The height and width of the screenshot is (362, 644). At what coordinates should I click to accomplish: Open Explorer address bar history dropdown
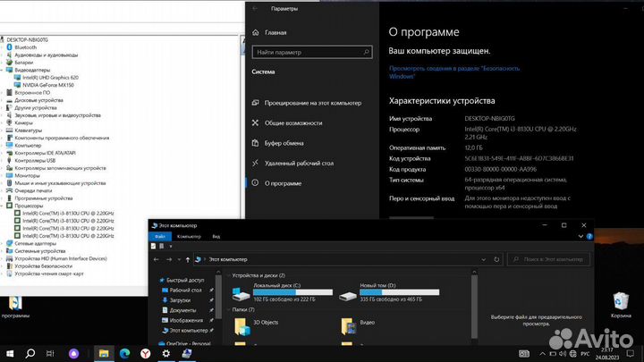[x=483, y=259]
